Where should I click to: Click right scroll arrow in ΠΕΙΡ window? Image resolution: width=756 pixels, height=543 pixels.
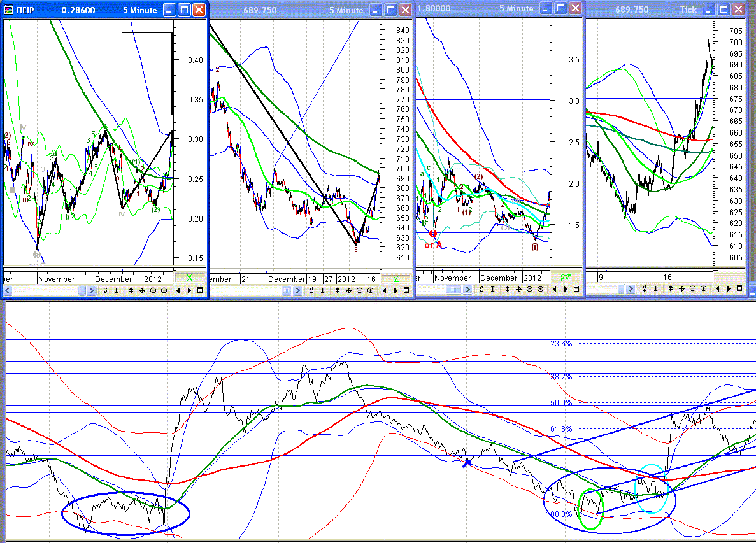[91, 290]
